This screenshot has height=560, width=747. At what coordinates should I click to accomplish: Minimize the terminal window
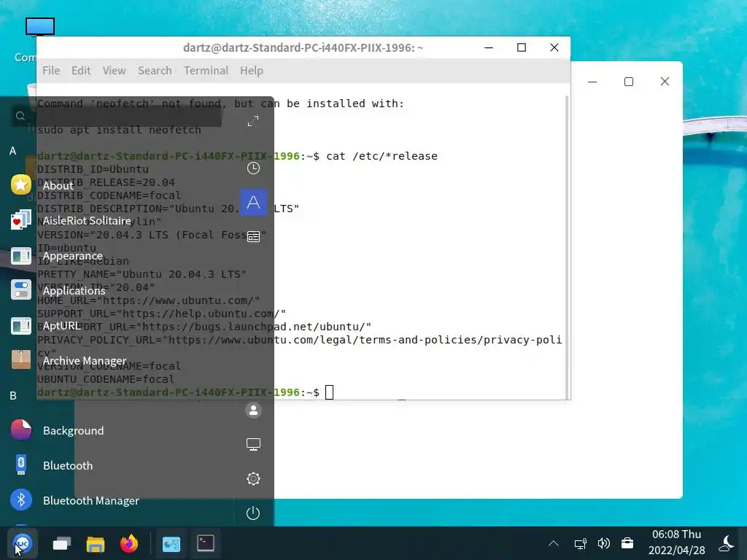(489, 47)
